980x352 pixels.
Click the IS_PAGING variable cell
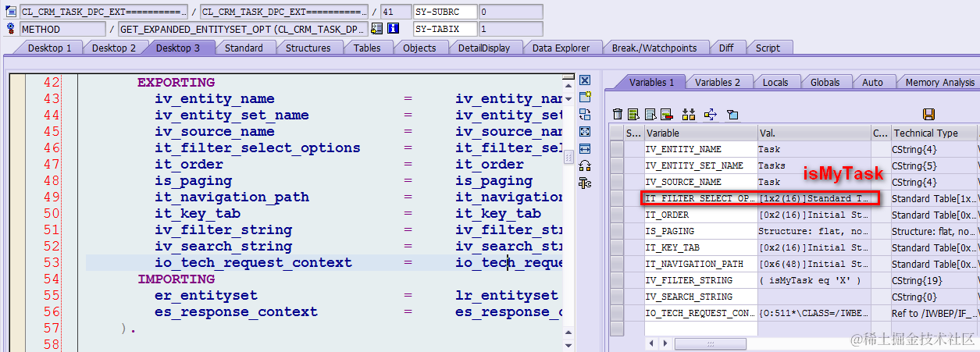(700, 231)
